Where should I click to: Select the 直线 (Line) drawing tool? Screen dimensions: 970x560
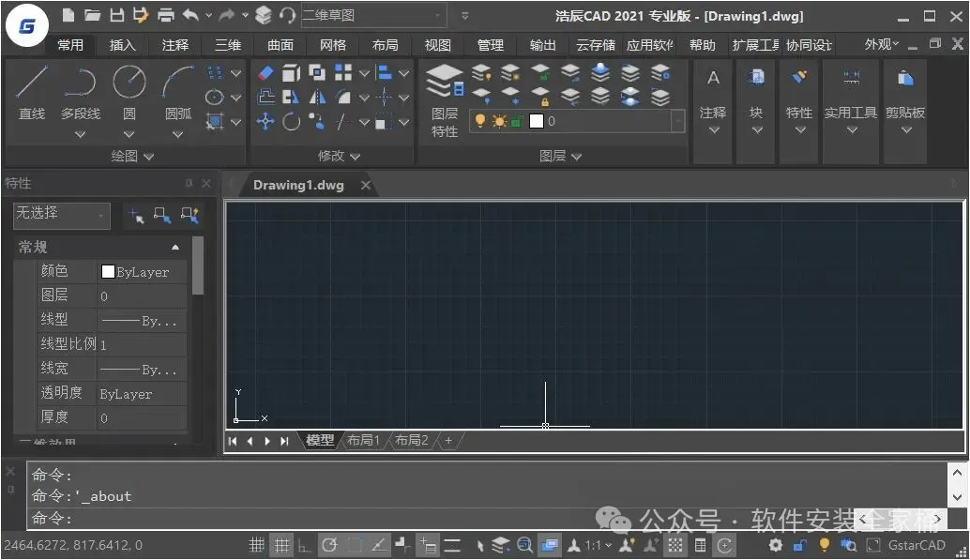pyautogui.click(x=32, y=92)
